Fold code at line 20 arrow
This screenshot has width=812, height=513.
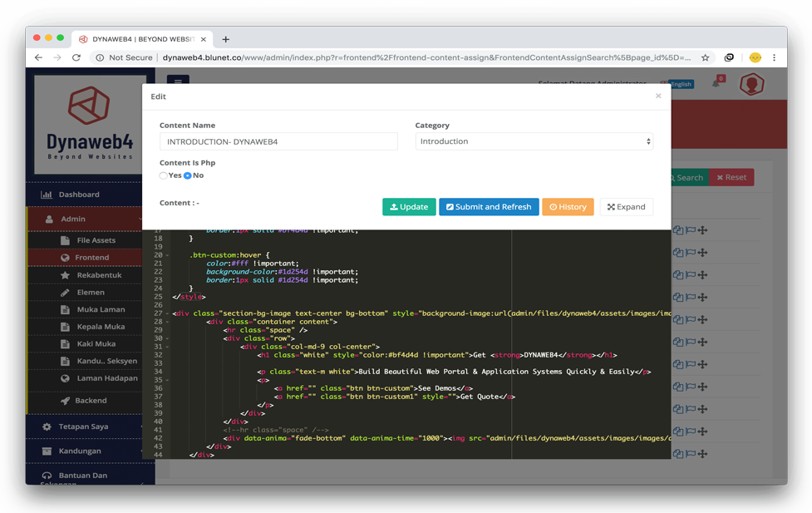click(x=167, y=255)
